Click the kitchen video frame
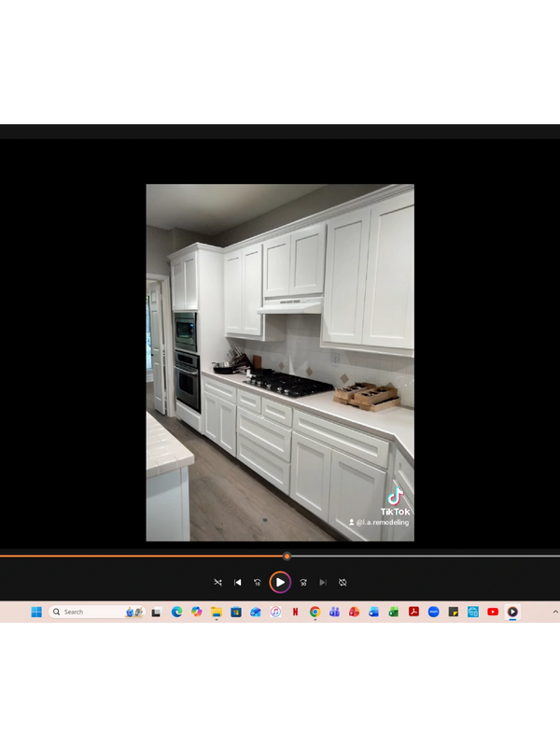The image size is (560, 747). pyautogui.click(x=280, y=362)
